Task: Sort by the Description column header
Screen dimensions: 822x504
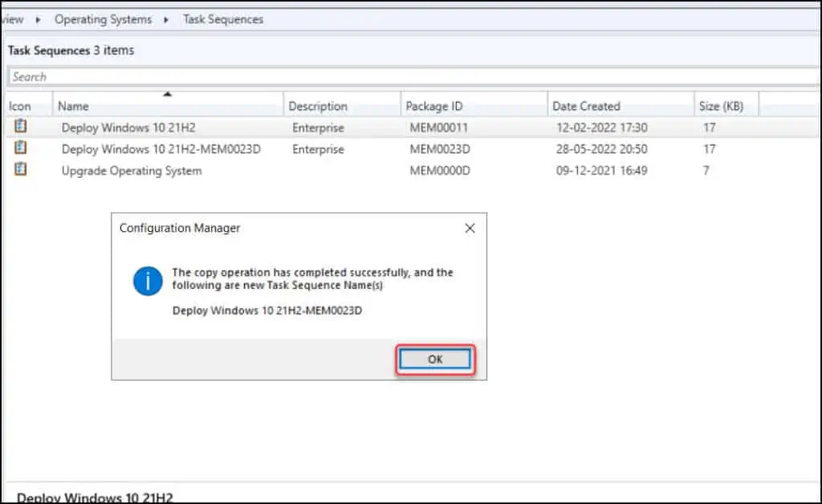Action: coord(342,106)
